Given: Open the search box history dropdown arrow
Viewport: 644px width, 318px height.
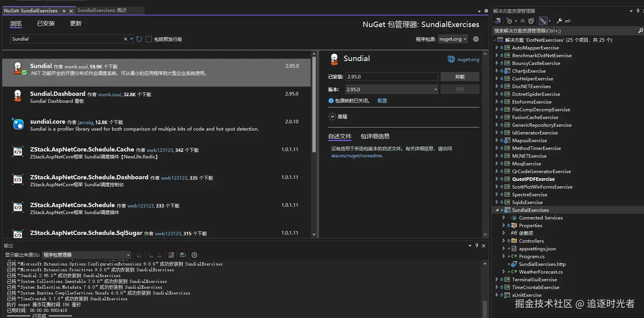Looking at the screenshot, I should (x=131, y=39).
